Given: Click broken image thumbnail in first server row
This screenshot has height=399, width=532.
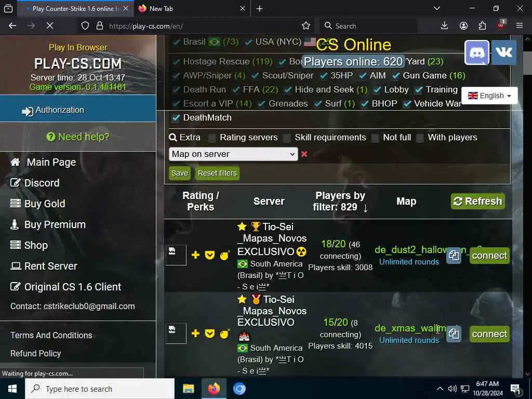Looking at the screenshot, I should click(176, 255).
